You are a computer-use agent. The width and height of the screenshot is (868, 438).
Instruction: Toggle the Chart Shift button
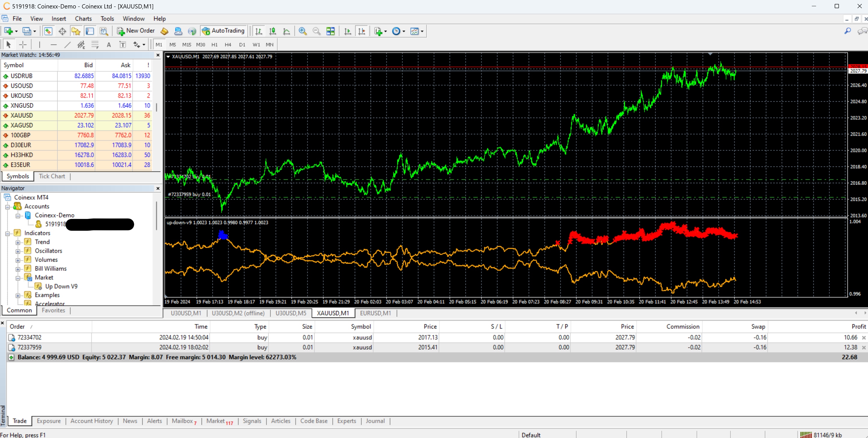[361, 31]
